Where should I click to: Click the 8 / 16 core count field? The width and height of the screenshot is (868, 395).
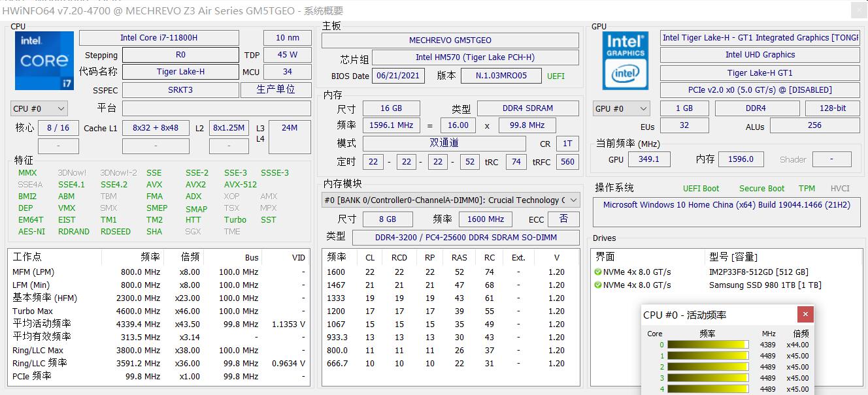click(58, 128)
